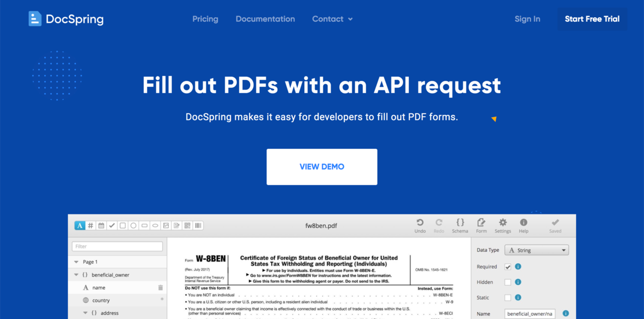Screen dimensions: 644x319
Task: Expand the Contact menu in navigation
Action: 332,19
